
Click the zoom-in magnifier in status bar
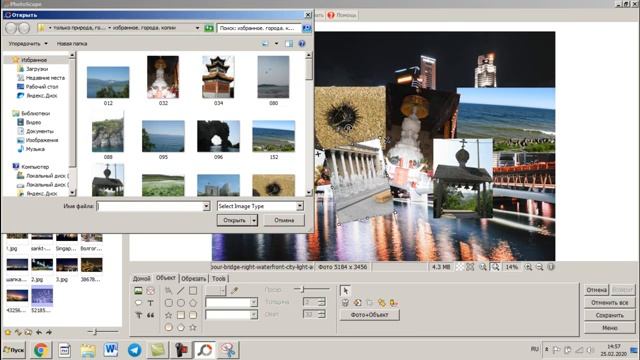tap(528, 267)
